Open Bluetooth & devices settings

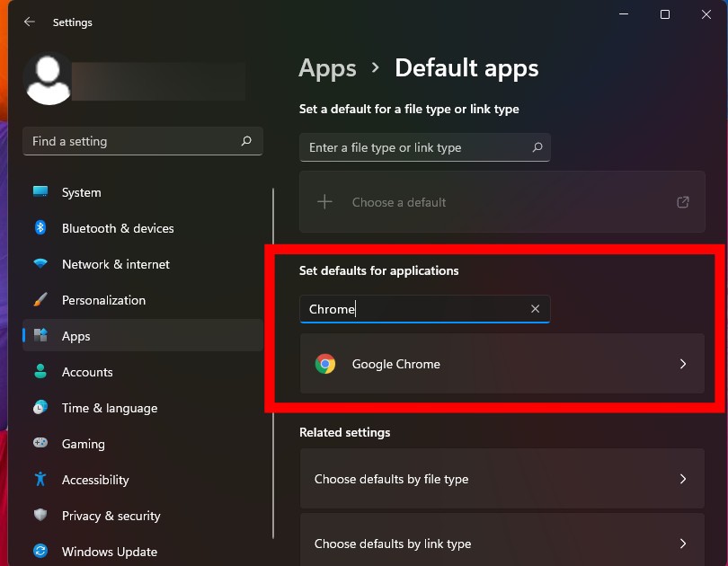143,228
